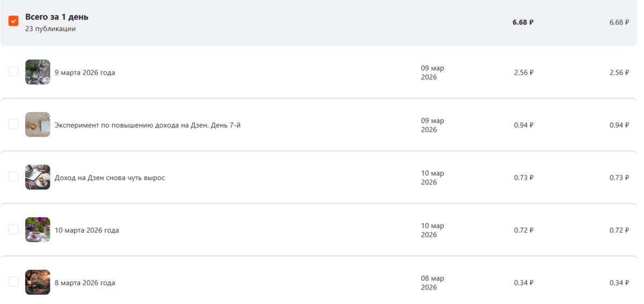Click title "Доход на Дзен снова чуть вырос"

pos(109,178)
